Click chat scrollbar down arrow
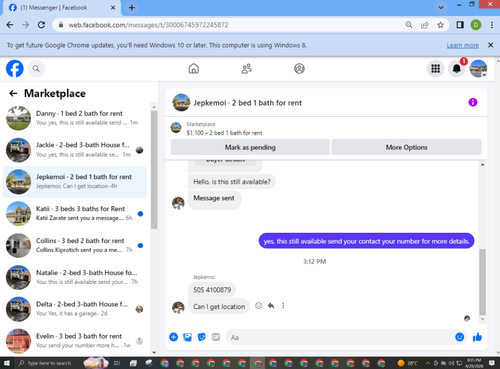The width and height of the screenshot is (500, 369). (482, 319)
